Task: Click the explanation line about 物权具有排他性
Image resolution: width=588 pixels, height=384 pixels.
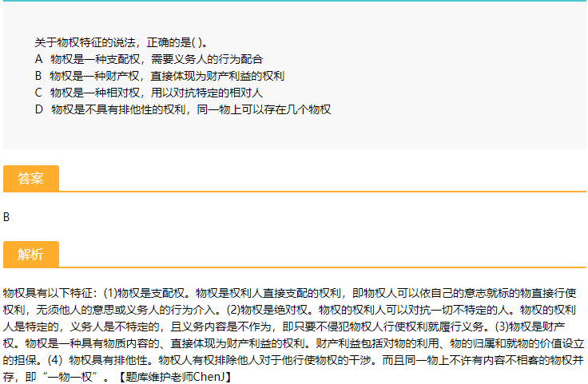Action: 294,360
